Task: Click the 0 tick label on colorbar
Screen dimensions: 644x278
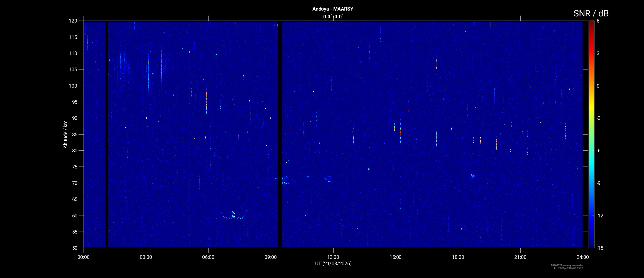Action: pyautogui.click(x=598, y=86)
